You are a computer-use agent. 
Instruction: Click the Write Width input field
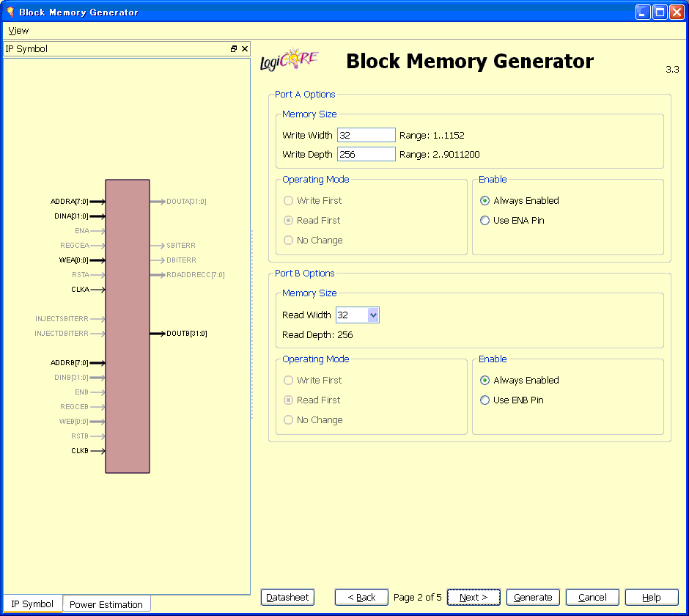pos(366,135)
